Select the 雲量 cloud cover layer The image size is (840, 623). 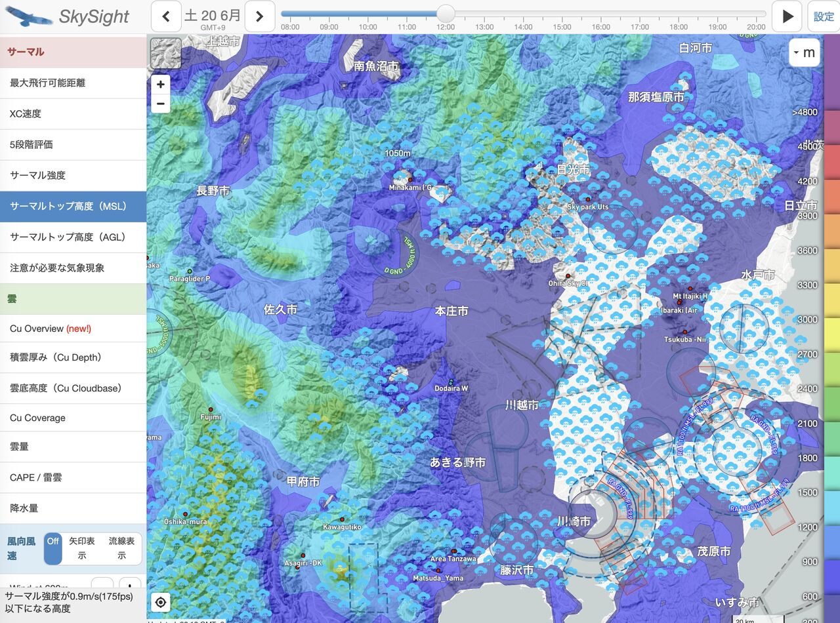73,447
